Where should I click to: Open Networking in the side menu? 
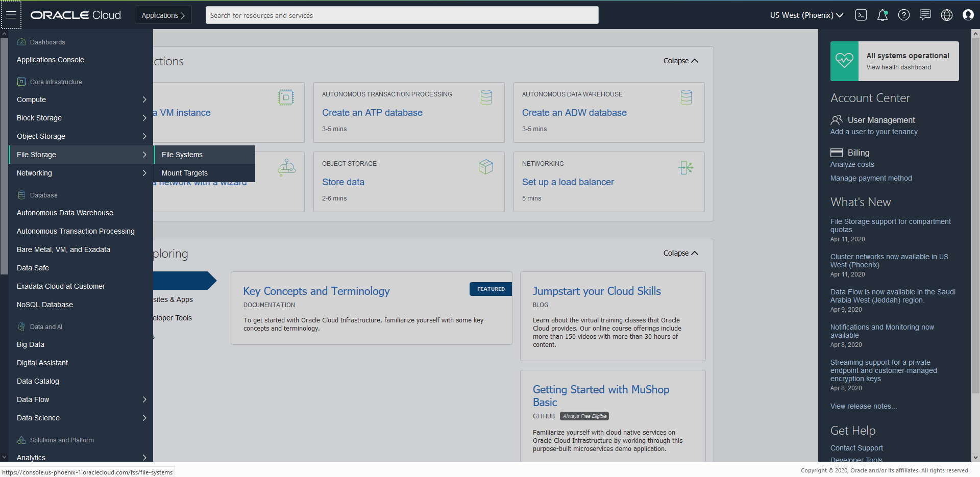pyautogui.click(x=81, y=173)
